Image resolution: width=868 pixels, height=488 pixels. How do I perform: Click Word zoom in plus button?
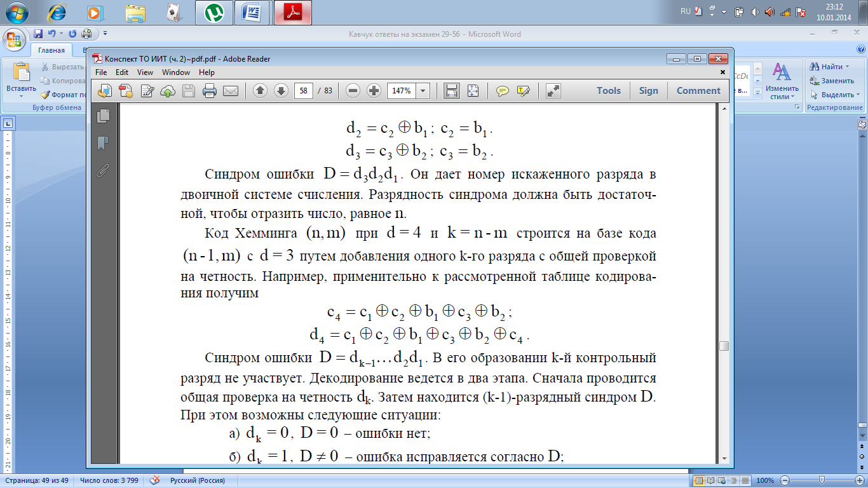pos(858,480)
